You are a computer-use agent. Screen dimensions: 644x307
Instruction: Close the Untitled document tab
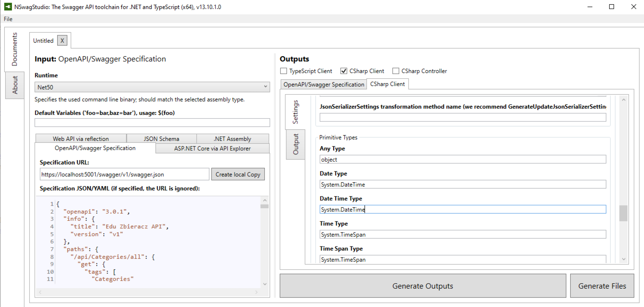point(62,41)
